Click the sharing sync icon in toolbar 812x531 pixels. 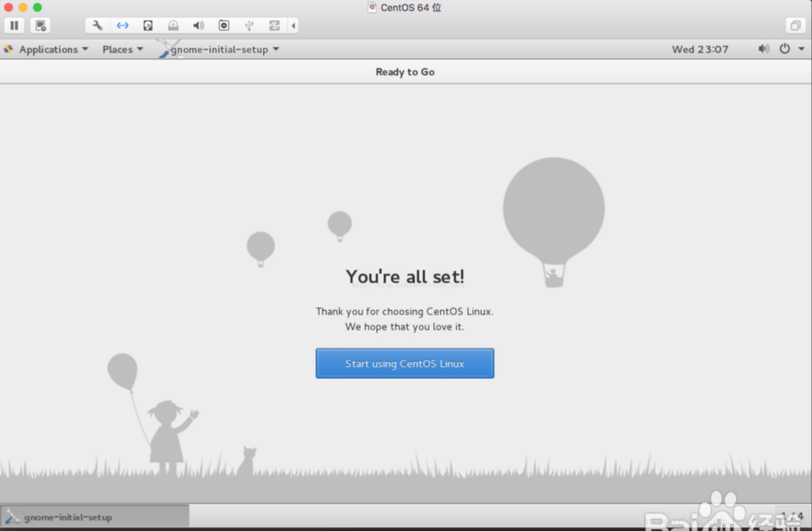274,25
